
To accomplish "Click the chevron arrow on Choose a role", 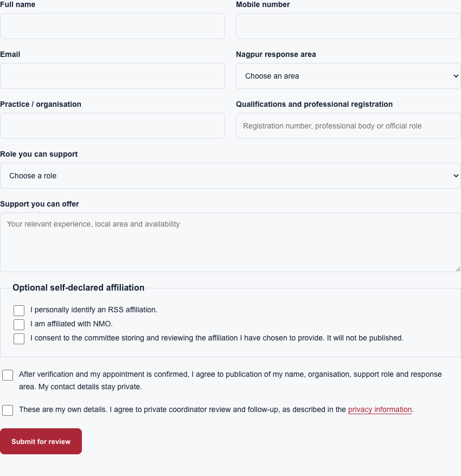I will 456,176.
